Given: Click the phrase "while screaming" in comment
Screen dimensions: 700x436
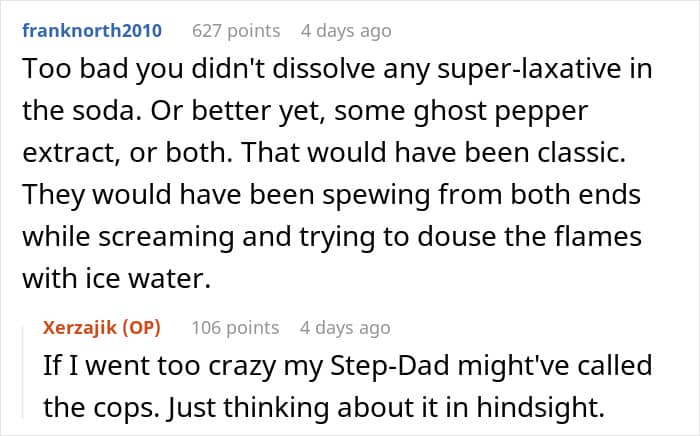Looking at the screenshot, I should [x=128, y=237].
